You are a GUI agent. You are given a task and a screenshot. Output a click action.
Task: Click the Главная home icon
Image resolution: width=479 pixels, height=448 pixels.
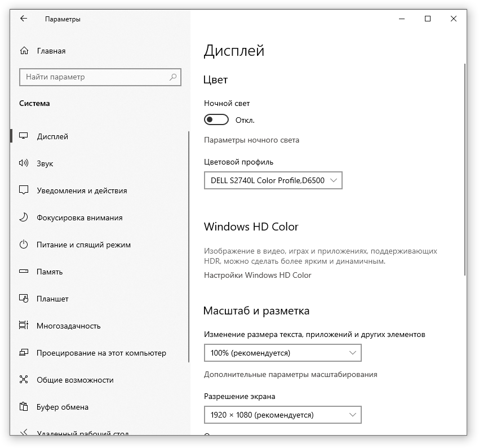pyautogui.click(x=24, y=51)
